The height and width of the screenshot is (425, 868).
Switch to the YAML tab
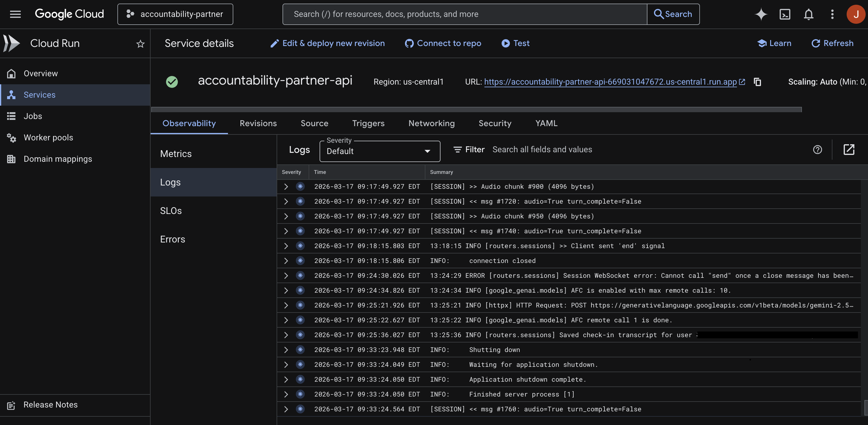coord(546,123)
